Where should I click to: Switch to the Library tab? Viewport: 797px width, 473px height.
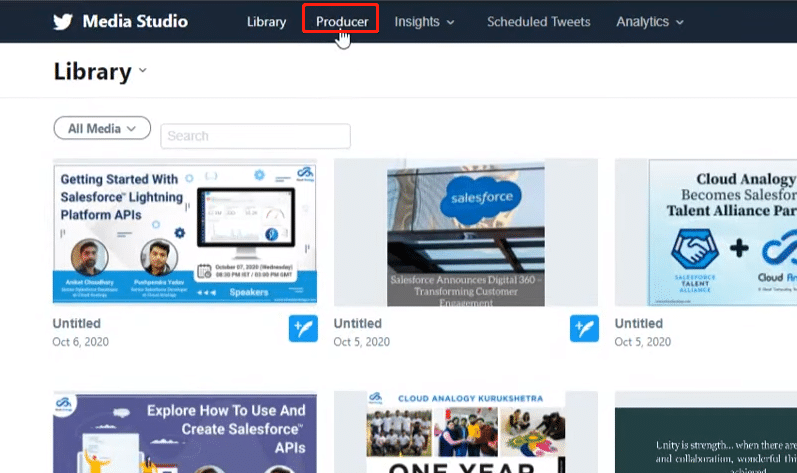(x=266, y=22)
